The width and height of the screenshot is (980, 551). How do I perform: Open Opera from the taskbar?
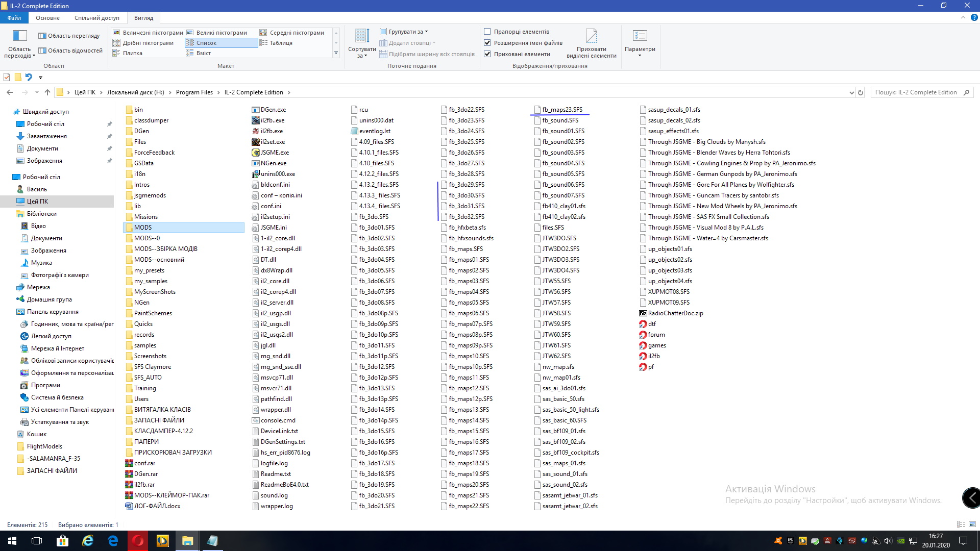[138, 541]
